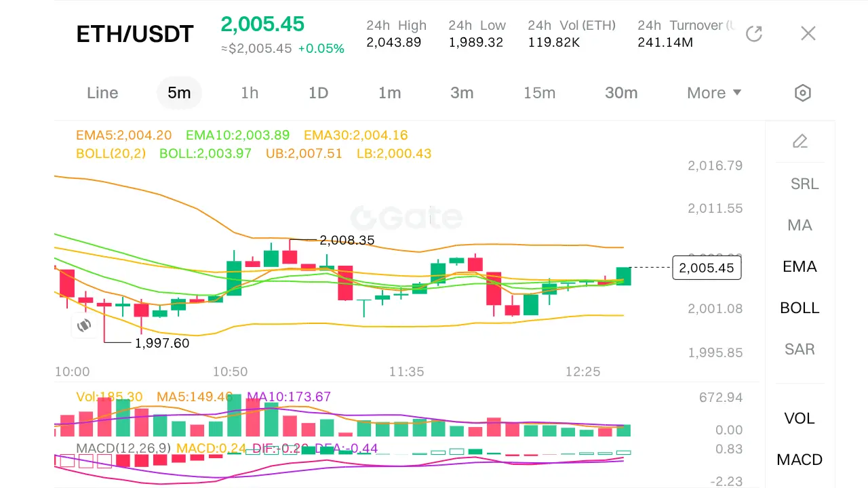
Task: Click the EMA5:2,004.20 legend label
Action: (124, 136)
